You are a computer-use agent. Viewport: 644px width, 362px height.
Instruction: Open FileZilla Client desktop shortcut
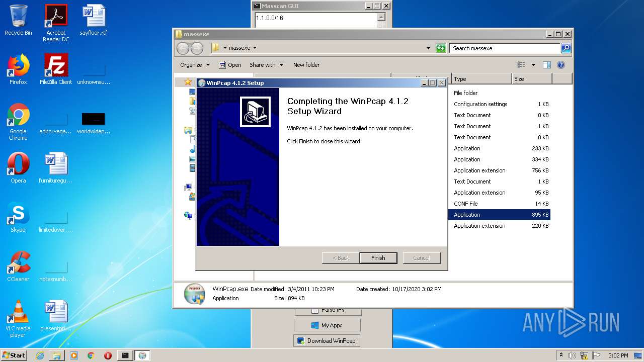coord(56,69)
